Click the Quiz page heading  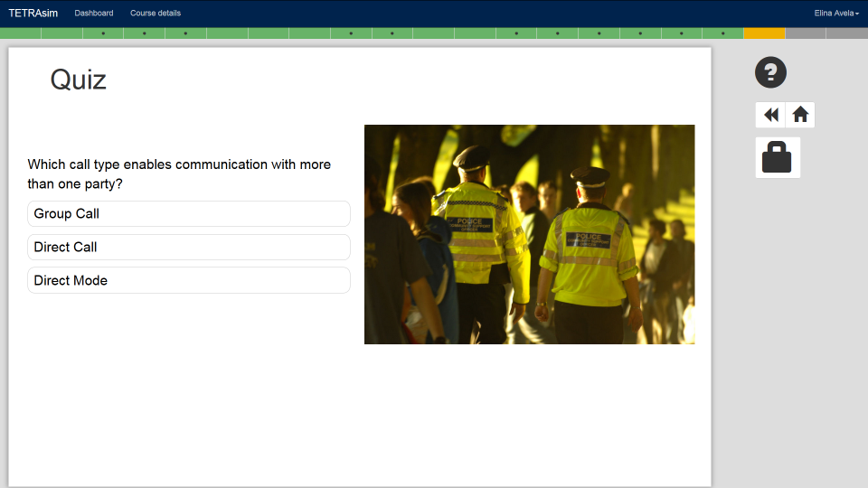(x=79, y=80)
